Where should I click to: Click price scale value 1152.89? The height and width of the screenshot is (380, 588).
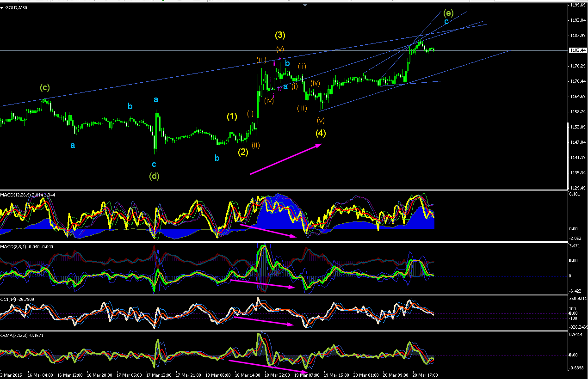[x=577, y=127]
